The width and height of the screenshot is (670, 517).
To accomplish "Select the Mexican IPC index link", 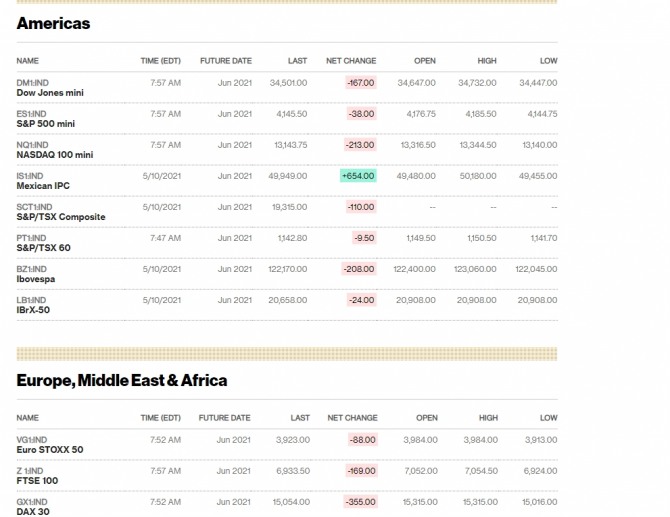I will point(43,186).
